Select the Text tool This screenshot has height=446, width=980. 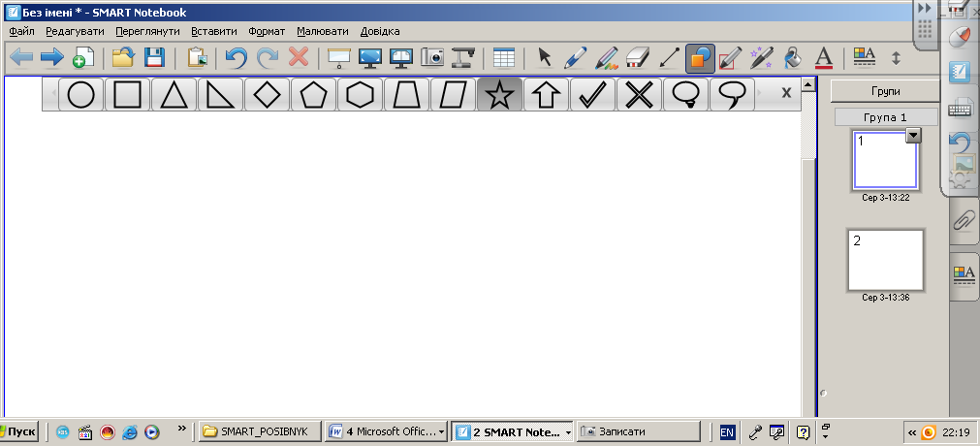824,58
